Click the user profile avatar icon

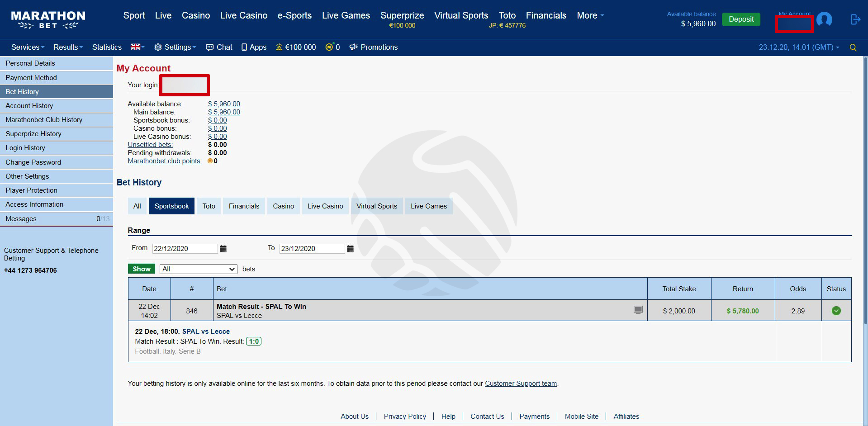[824, 19]
